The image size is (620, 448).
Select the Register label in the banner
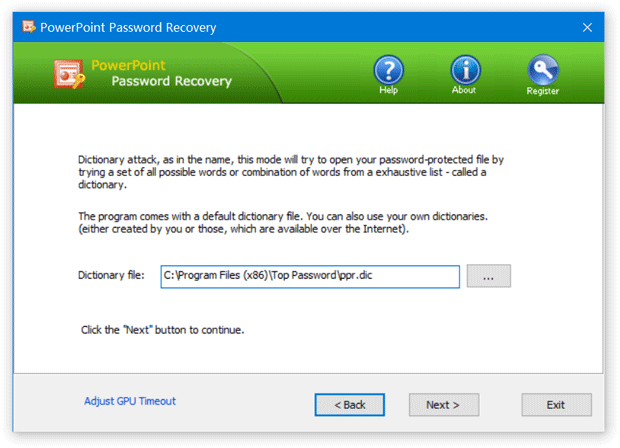(x=543, y=91)
